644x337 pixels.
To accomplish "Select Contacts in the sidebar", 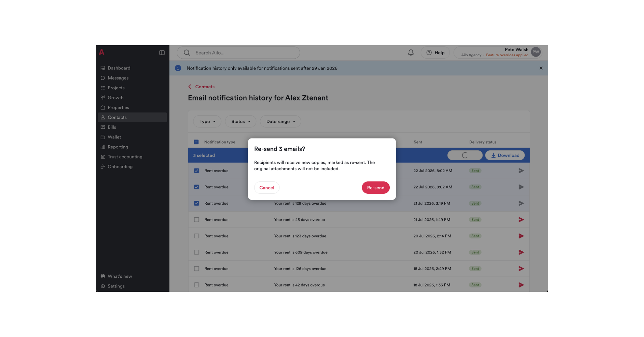I will (132, 117).
